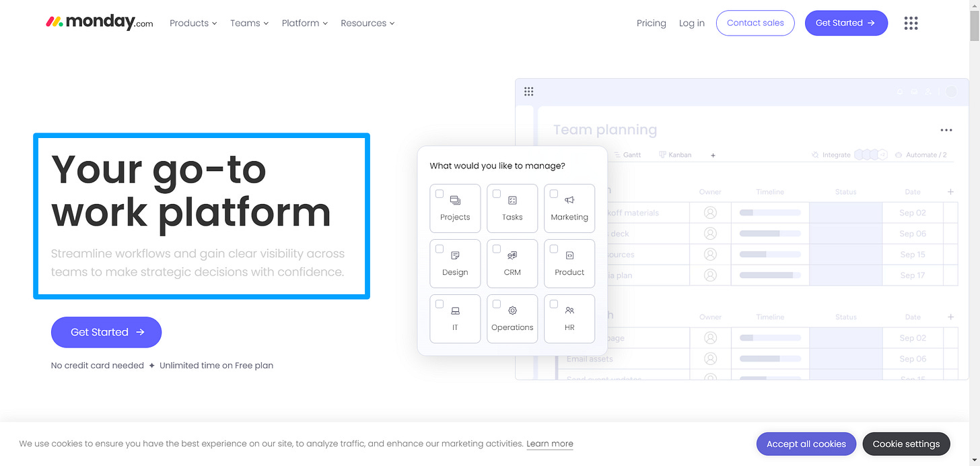This screenshot has width=980, height=466.
Task: Click the CRM icon
Action: [512, 255]
